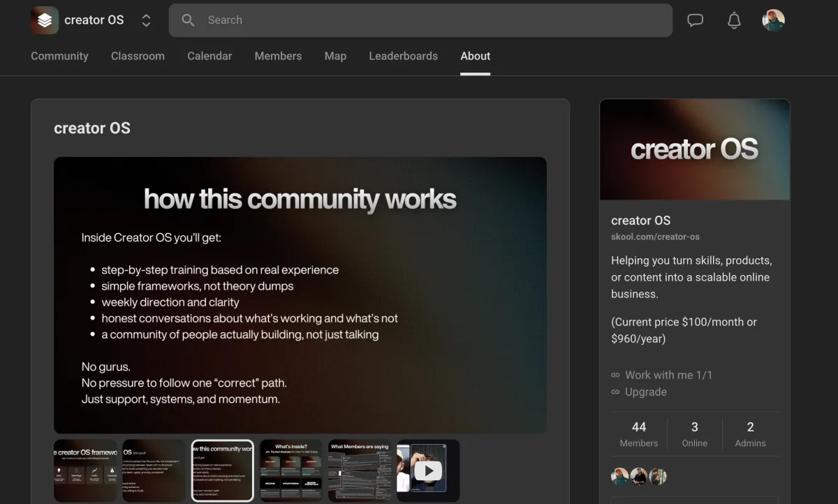Select the 'What's Inside?' thumbnail
The image size is (838, 504).
(x=291, y=470)
